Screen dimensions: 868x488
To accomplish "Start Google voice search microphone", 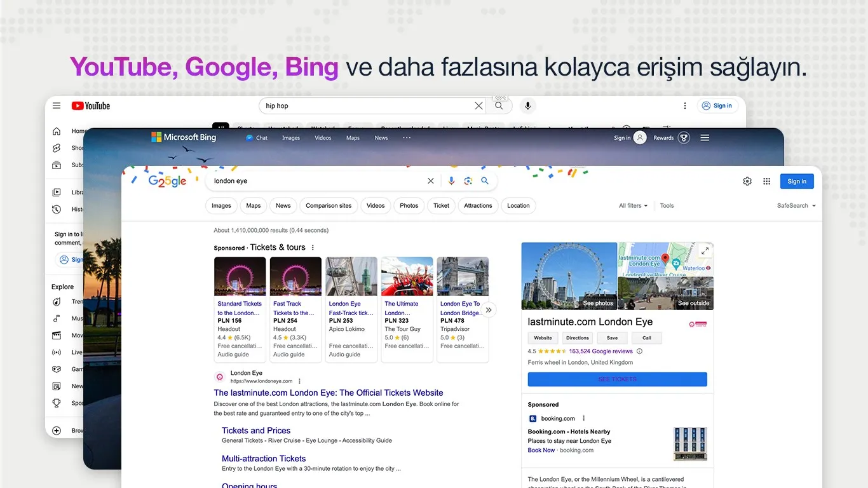I will pyautogui.click(x=451, y=181).
